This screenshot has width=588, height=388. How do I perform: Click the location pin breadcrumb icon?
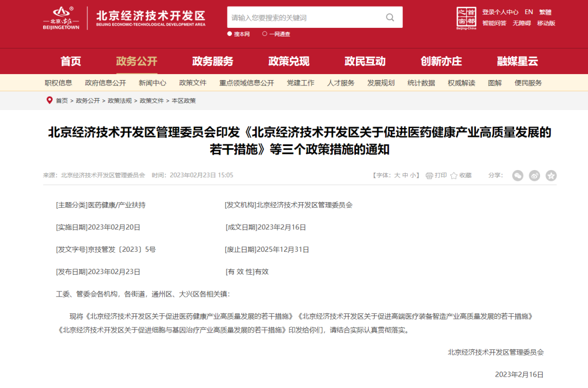(50, 100)
